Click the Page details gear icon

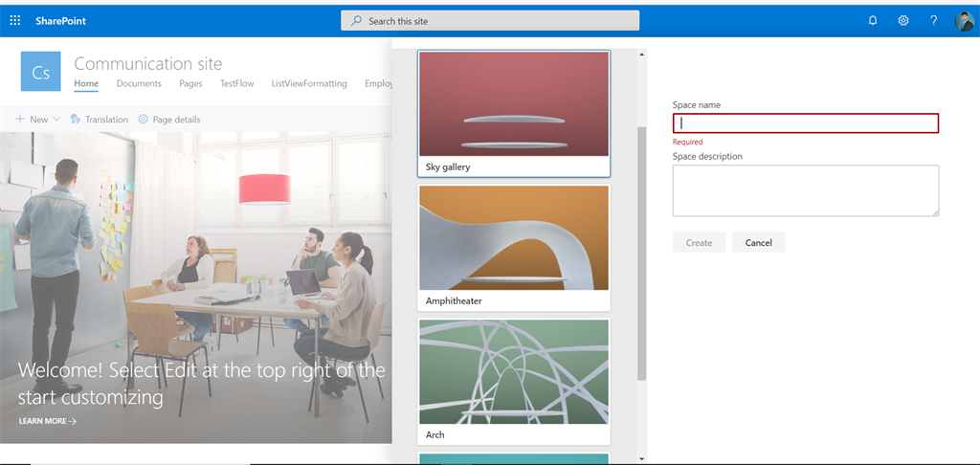point(144,119)
